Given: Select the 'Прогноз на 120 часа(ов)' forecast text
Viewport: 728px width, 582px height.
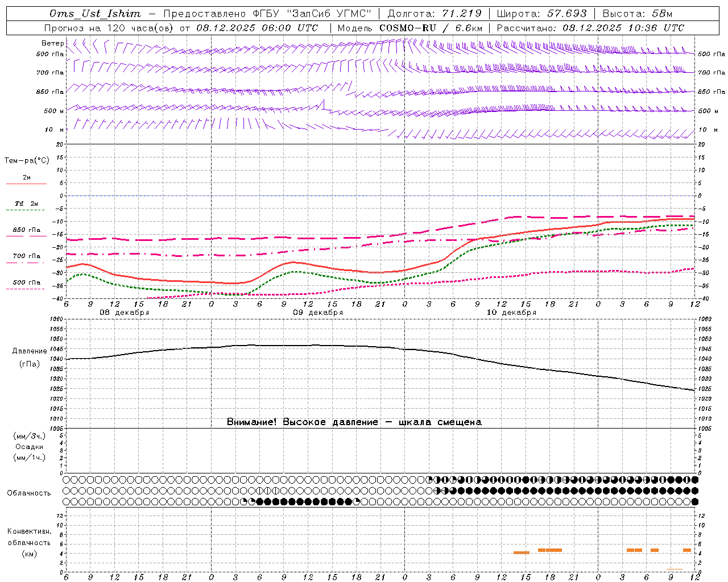Looking at the screenshot, I should 109,28.
